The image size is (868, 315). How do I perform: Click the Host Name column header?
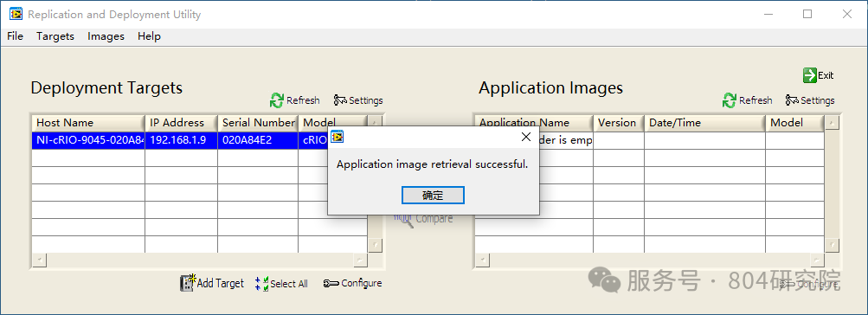click(88, 123)
